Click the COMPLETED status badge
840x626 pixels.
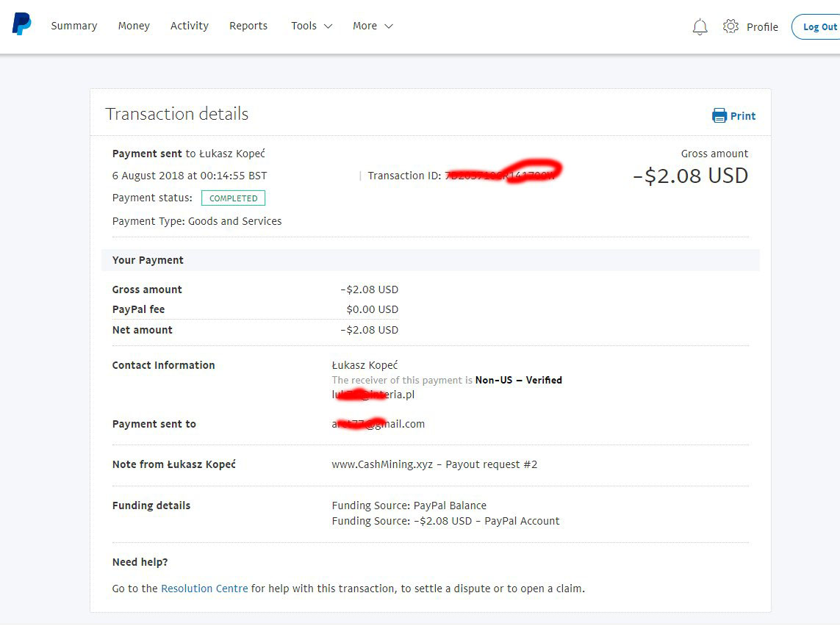coord(233,198)
